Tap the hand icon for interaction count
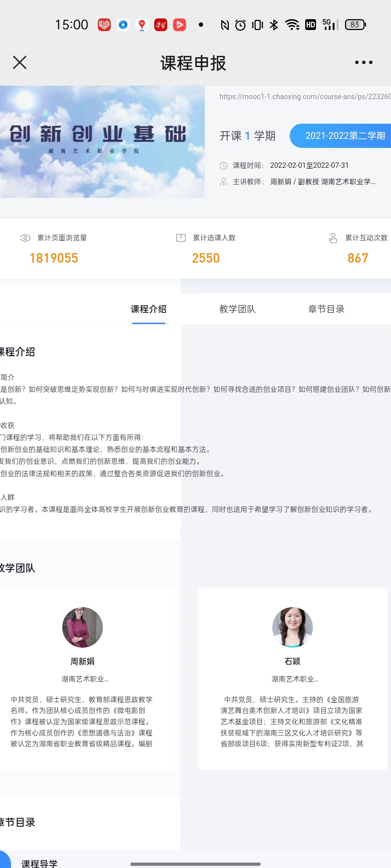391x868 pixels. pos(333,238)
